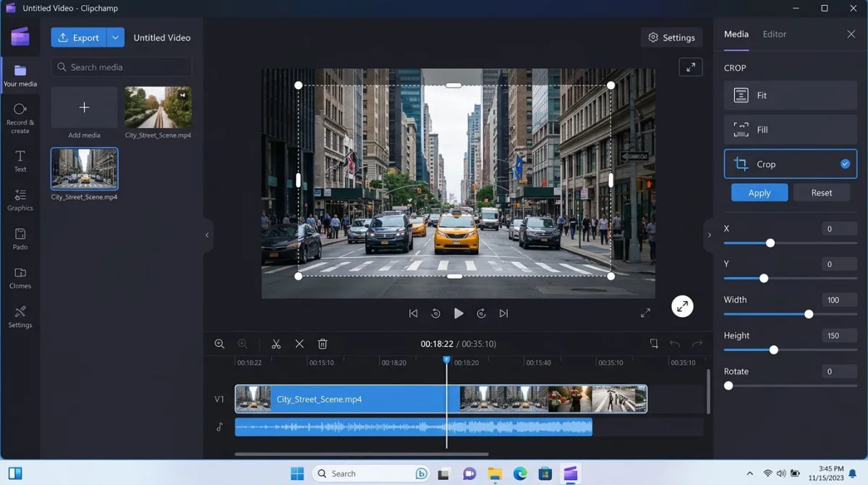Open Record & create panel
This screenshot has height=485, width=868.
(x=20, y=118)
